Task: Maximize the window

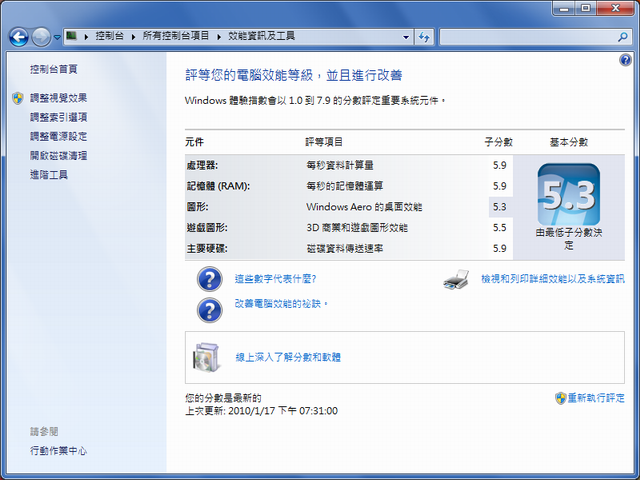Action: click(x=586, y=8)
